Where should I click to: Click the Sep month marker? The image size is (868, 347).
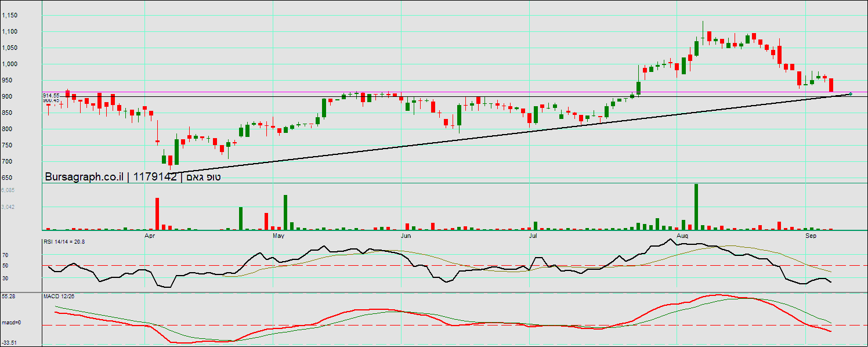click(811, 236)
